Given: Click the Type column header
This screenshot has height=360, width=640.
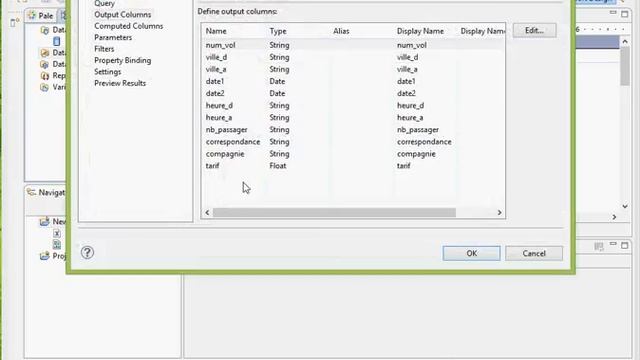Looking at the screenshot, I should pyautogui.click(x=278, y=31).
